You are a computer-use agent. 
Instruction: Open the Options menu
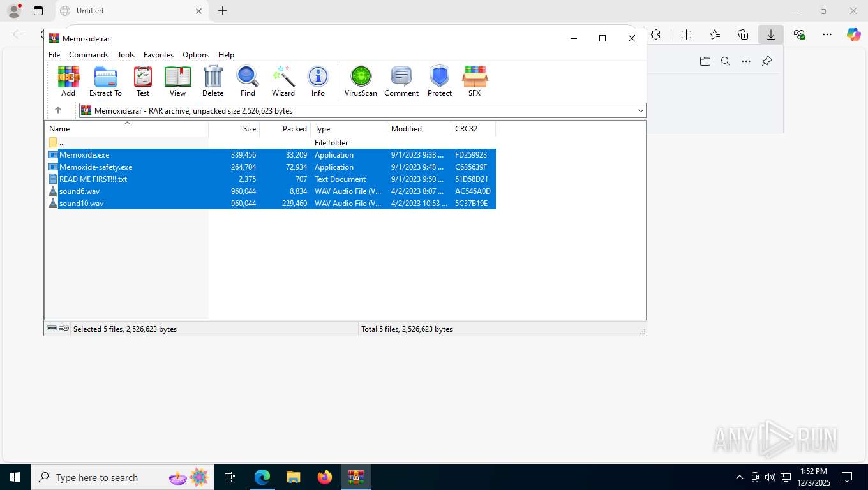(x=196, y=55)
